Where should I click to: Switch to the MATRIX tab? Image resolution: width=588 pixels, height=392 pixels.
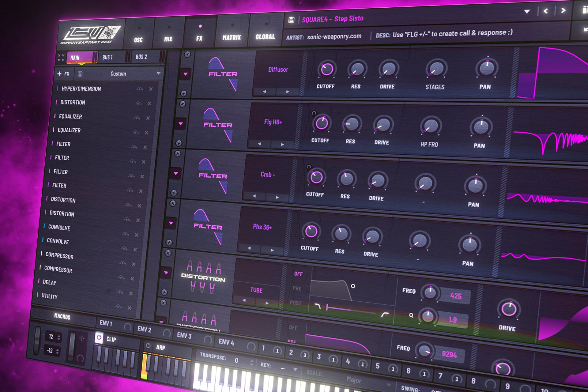point(232,37)
